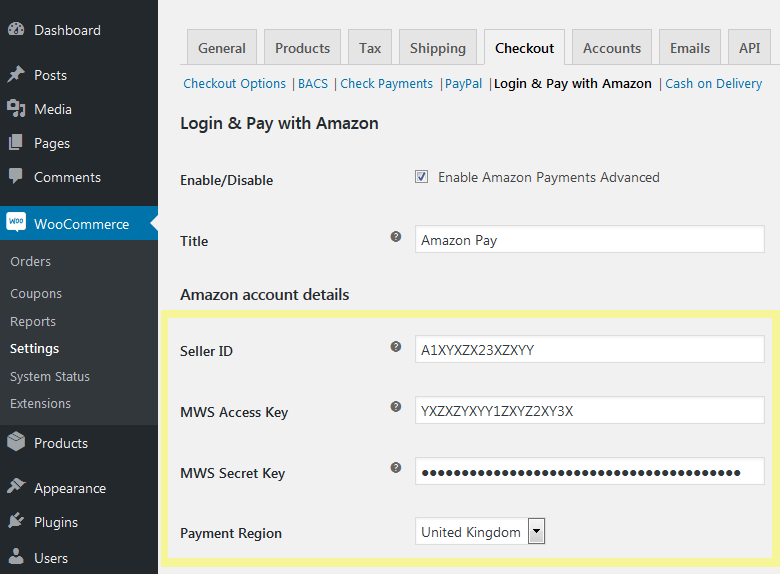Go to PayPal checkout section link
Viewport: 780px width, 574px height.
[464, 84]
